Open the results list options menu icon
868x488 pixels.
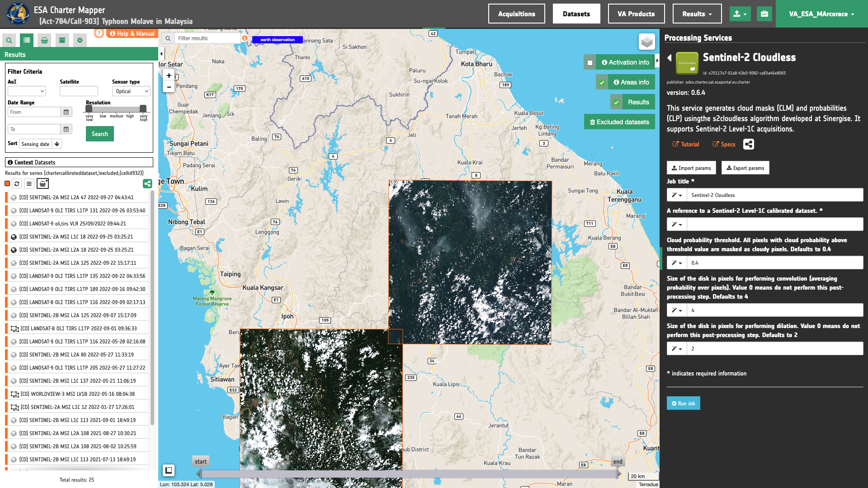(x=29, y=183)
